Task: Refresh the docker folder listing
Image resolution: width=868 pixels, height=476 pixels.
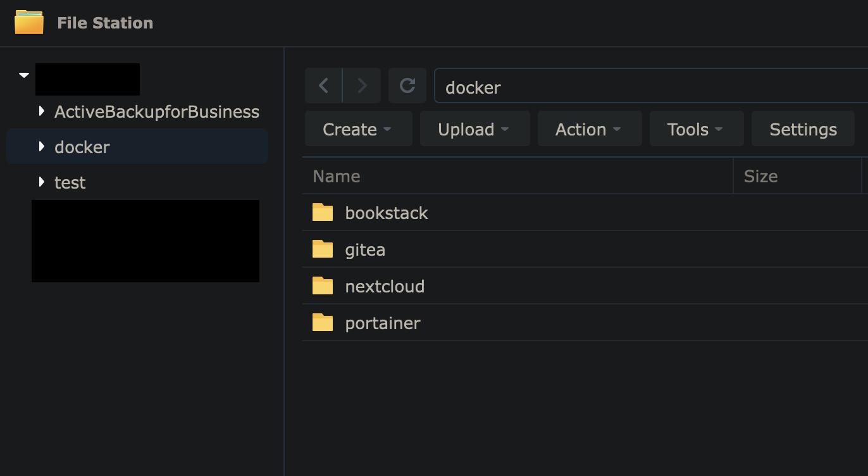Action: tap(407, 85)
